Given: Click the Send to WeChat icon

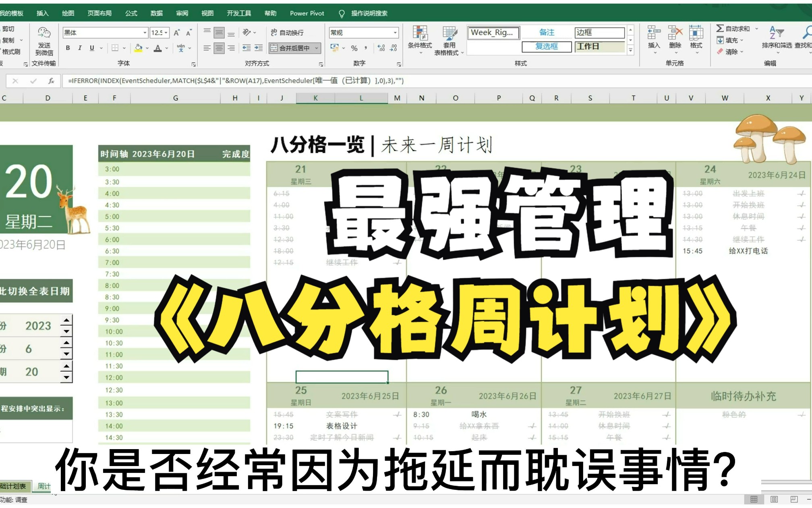Looking at the screenshot, I should (x=44, y=34).
